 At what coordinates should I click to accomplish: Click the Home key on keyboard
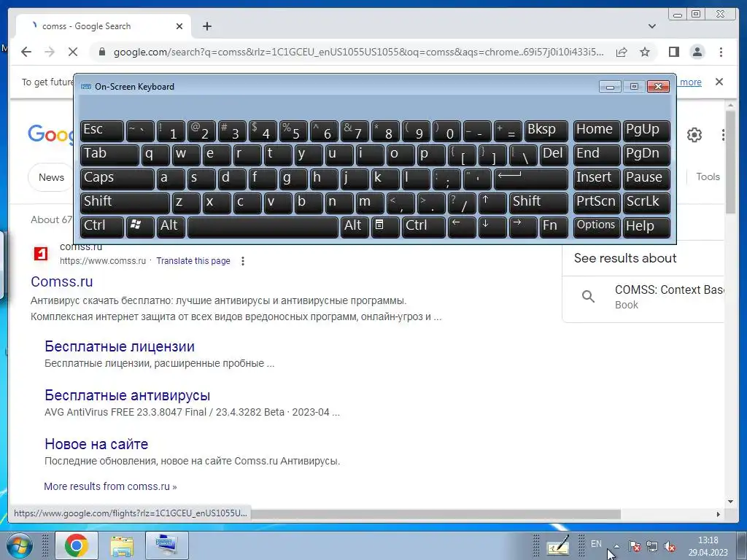point(597,131)
